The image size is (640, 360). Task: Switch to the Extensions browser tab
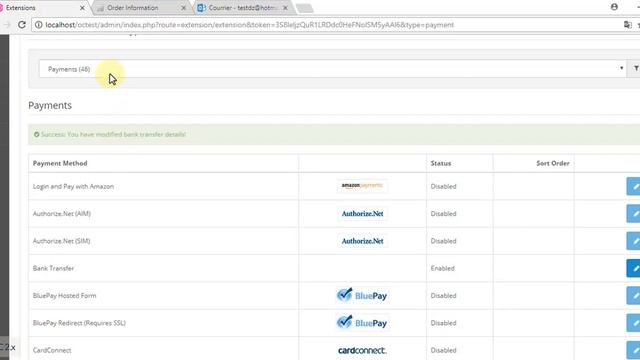[41, 8]
